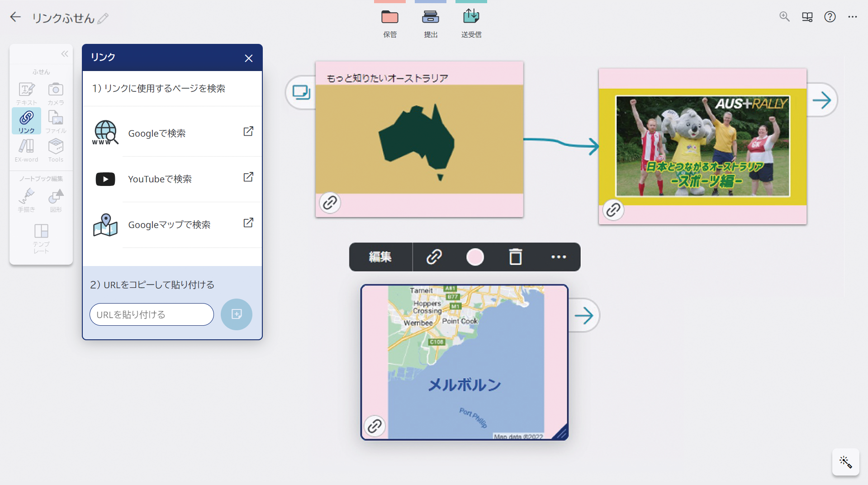868x485 pixels.
Task: Open the ファイル tool in sidebar
Action: (56, 121)
